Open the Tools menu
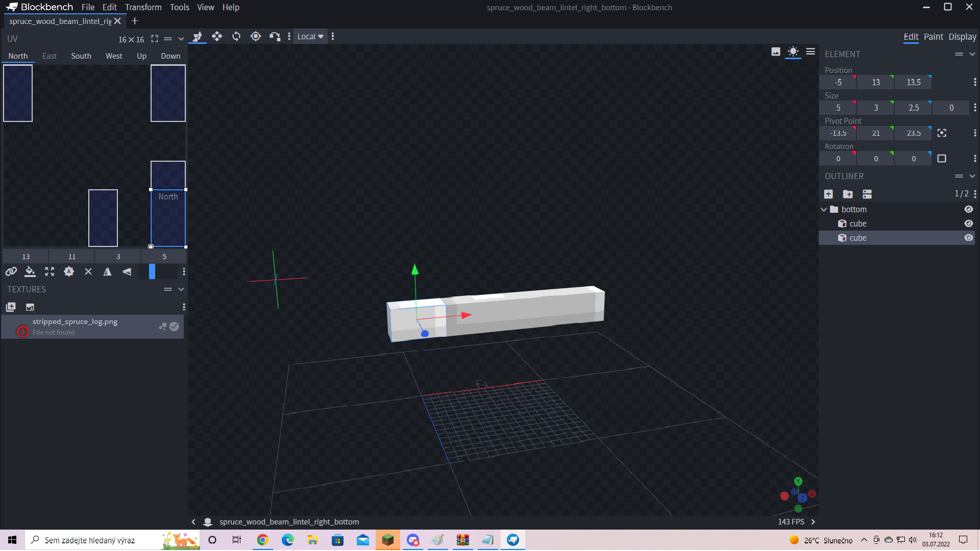This screenshot has width=980, height=551. tap(180, 7)
